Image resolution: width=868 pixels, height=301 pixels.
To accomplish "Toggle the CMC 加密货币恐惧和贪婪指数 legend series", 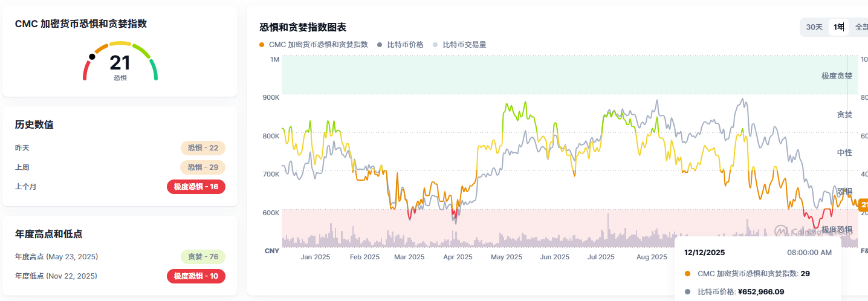I will [x=313, y=45].
